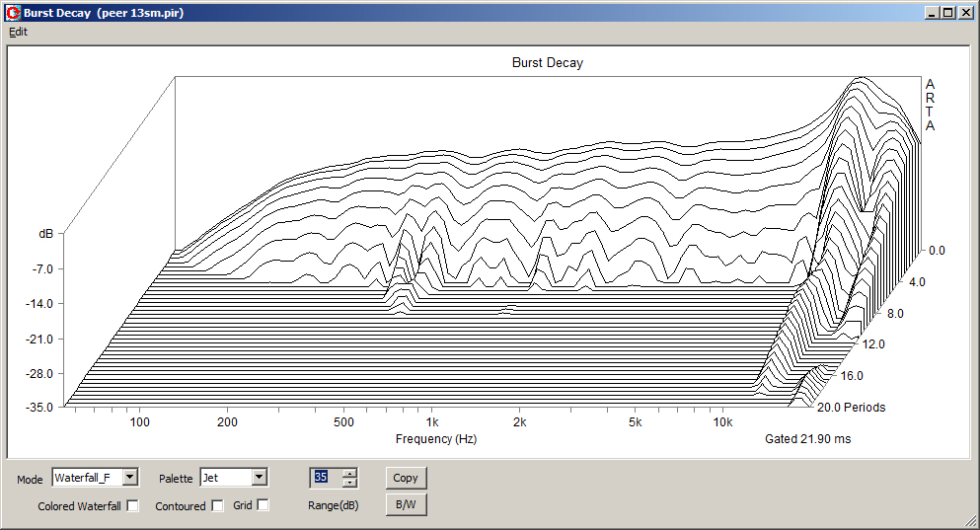The height and width of the screenshot is (530, 980).
Task: Click the Burst Decay window title bar
Action: [493, 13]
